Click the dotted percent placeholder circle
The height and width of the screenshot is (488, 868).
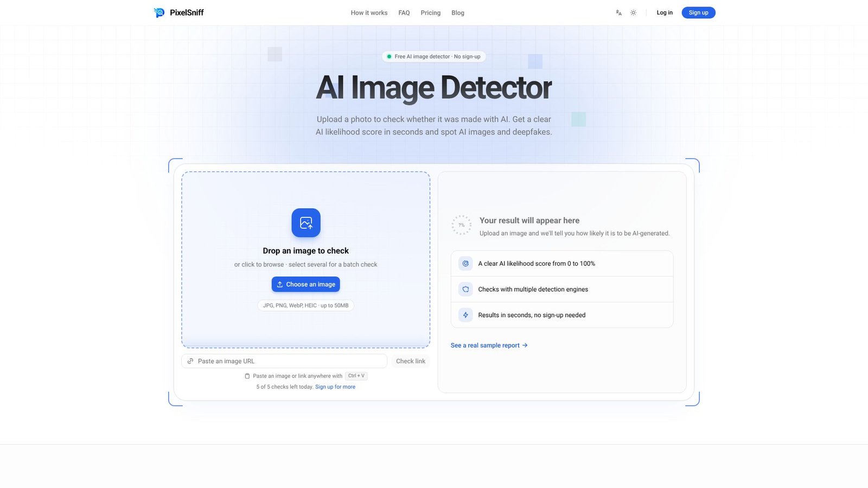[x=462, y=225]
